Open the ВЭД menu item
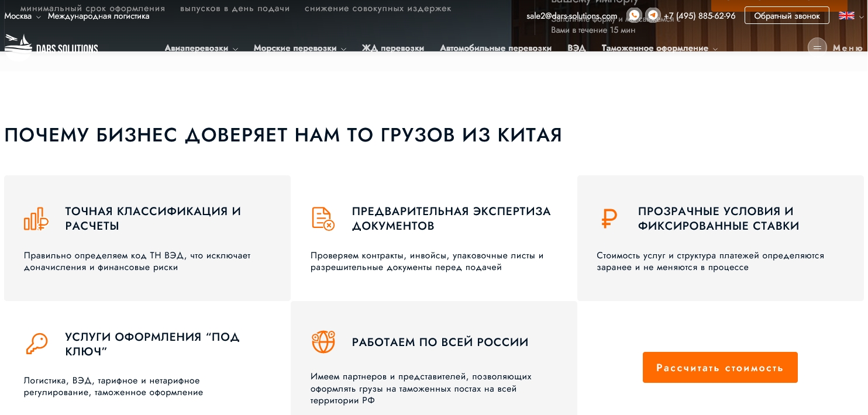 (x=576, y=49)
